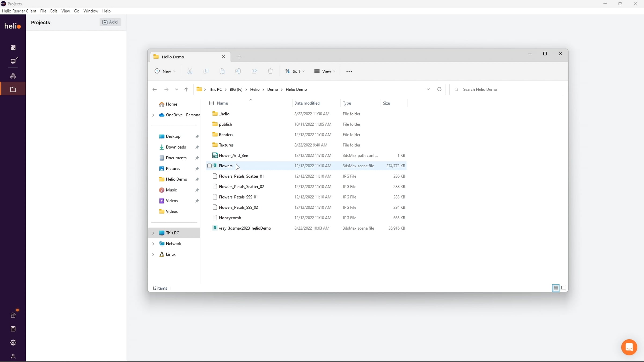Image resolution: width=644 pixels, height=362 pixels.
Task: Add a new Explorer tab
Action: 239,57
